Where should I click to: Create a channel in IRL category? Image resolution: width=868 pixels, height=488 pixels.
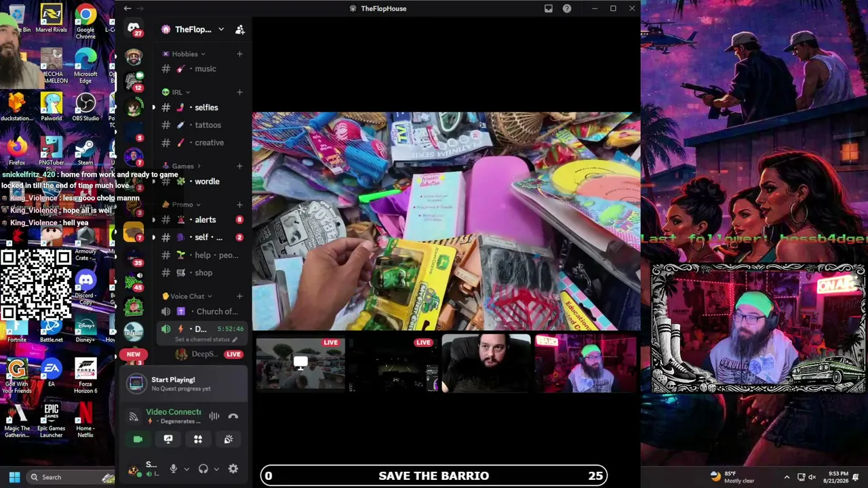tap(239, 92)
